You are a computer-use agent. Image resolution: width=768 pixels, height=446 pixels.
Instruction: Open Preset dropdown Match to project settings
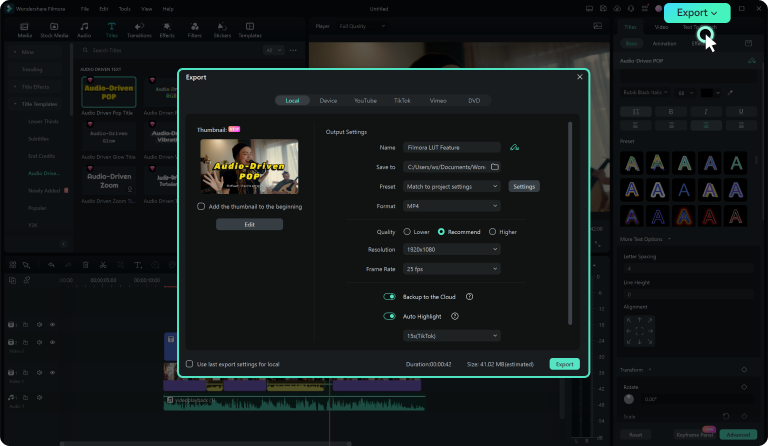click(x=452, y=187)
